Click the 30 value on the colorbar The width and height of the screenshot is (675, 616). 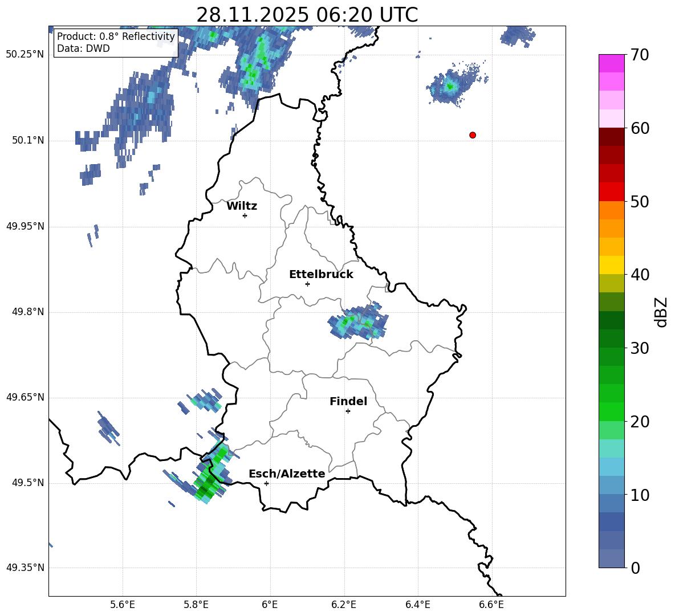tap(640, 348)
